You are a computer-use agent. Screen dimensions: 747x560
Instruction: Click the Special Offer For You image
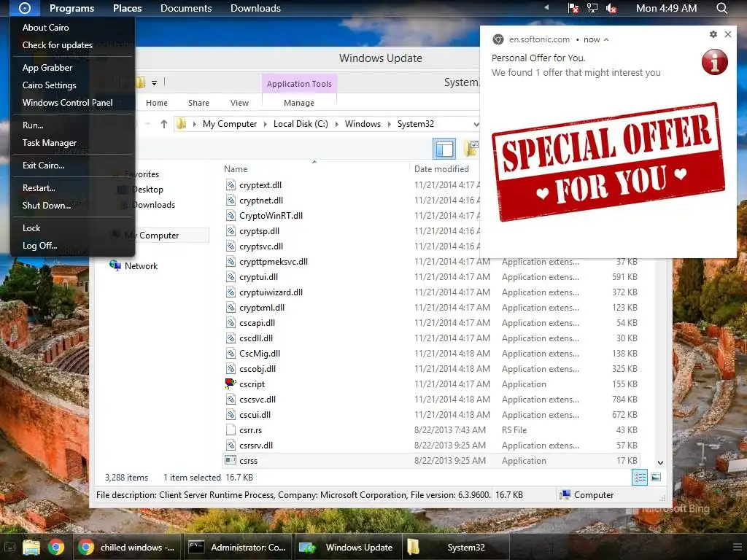click(x=608, y=162)
